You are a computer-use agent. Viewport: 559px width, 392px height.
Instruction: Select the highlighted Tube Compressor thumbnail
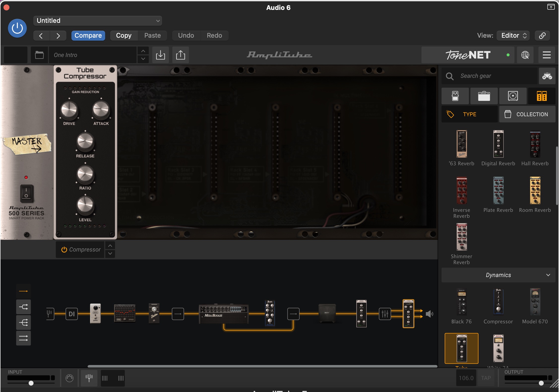462,348
